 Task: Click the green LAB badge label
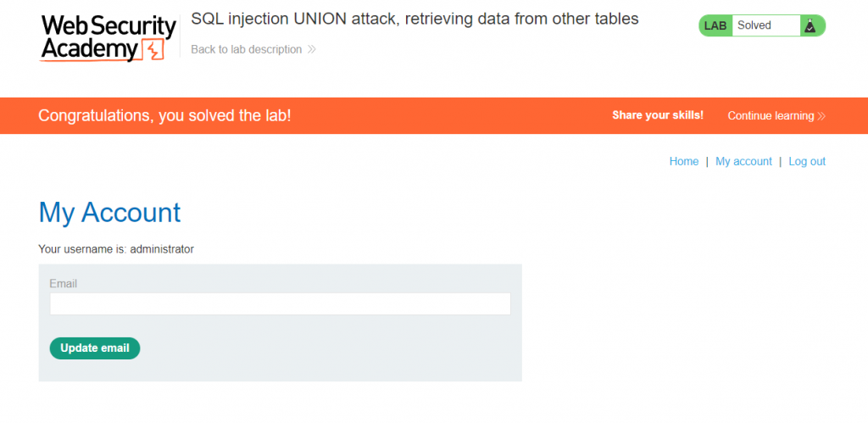pos(715,25)
